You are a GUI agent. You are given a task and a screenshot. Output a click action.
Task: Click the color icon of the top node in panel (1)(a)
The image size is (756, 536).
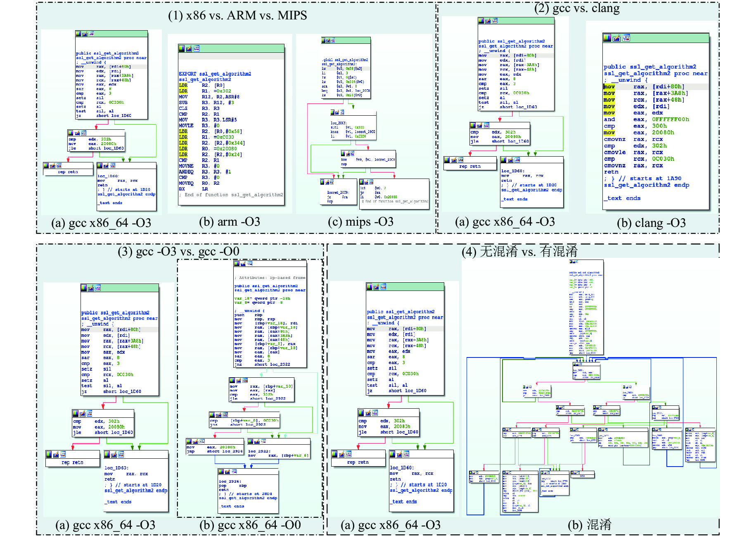(x=78, y=33)
